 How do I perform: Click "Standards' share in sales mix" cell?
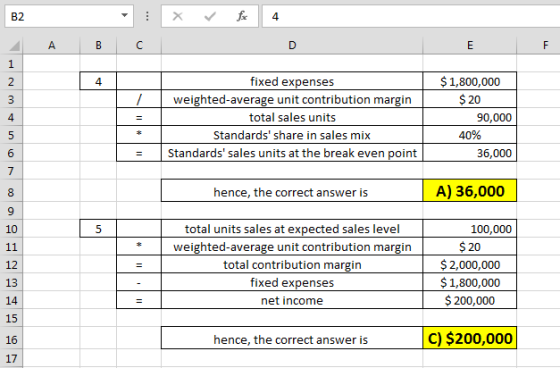[292, 135]
